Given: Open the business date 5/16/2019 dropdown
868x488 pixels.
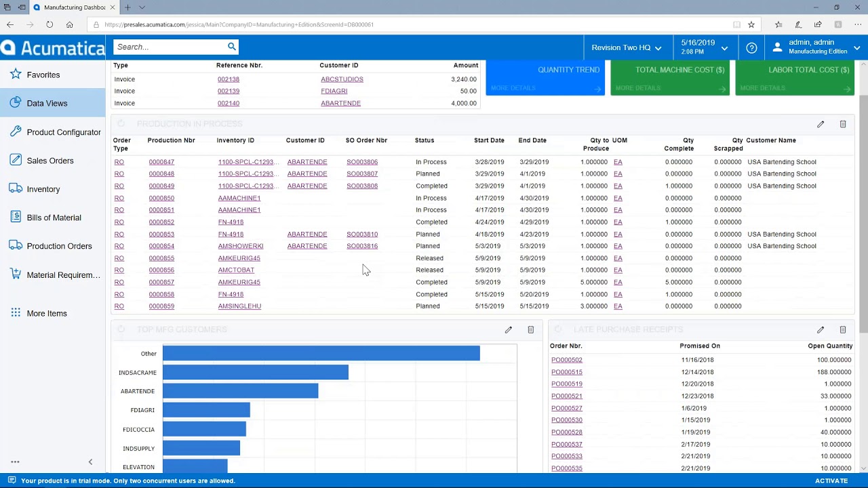Looking at the screenshot, I should [705, 47].
